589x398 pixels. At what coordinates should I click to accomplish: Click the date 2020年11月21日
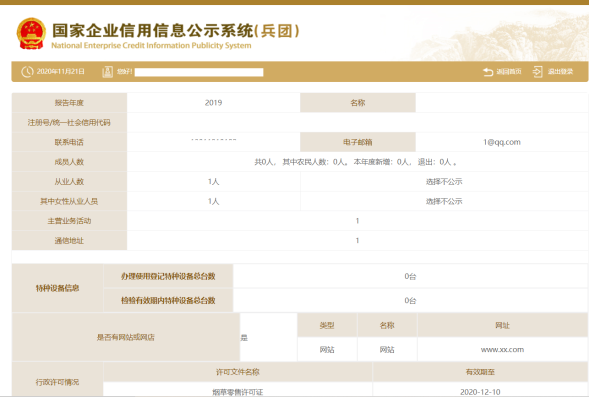[60, 71]
